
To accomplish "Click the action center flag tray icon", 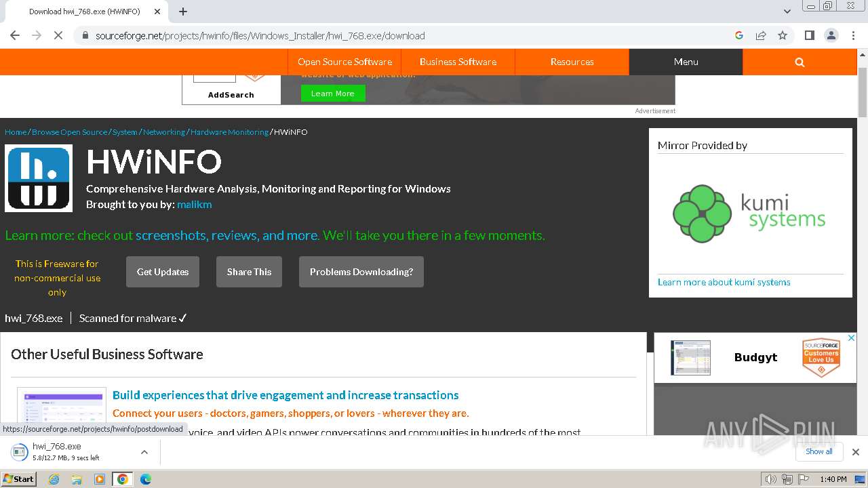I will [804, 479].
